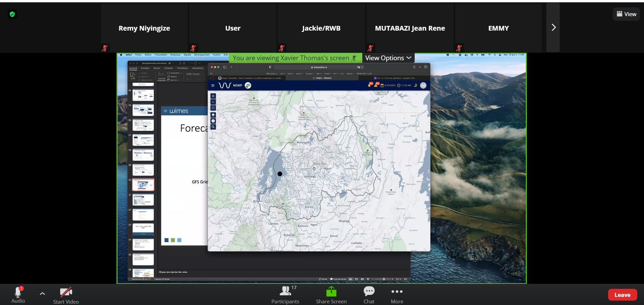The image size is (644, 305).
Task: Toggle Commentaires in PowerPoint status bar
Action: click(338, 279)
